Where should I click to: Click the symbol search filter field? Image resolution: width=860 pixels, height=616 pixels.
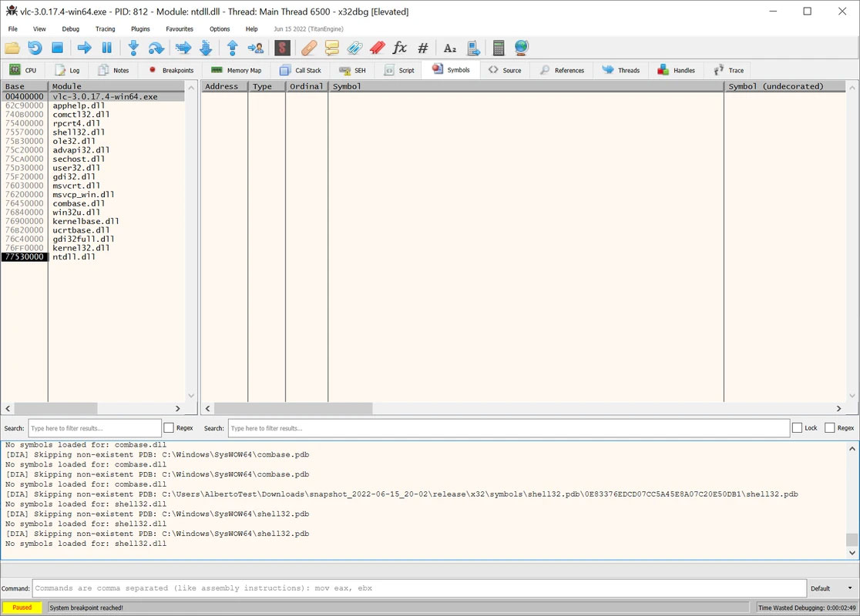pos(509,428)
